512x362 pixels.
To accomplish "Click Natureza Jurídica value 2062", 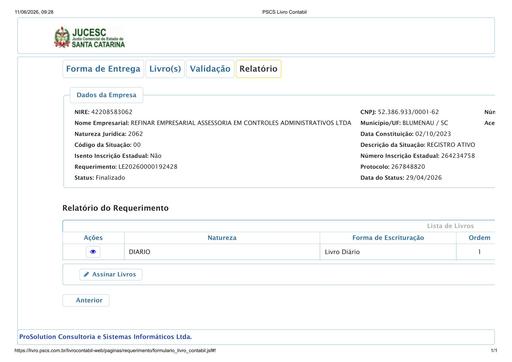I will click(135, 134).
